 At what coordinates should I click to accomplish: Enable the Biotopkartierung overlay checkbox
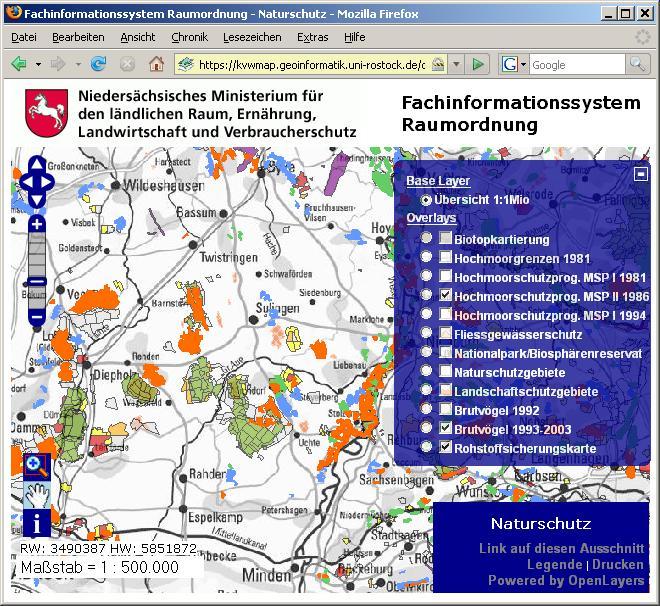445,239
